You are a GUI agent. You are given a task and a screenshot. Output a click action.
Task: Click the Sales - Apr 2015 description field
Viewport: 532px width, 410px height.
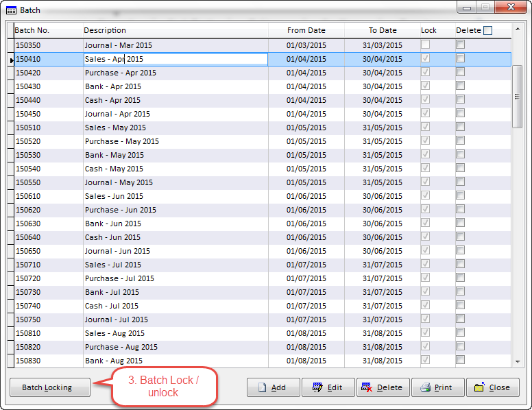(x=175, y=59)
